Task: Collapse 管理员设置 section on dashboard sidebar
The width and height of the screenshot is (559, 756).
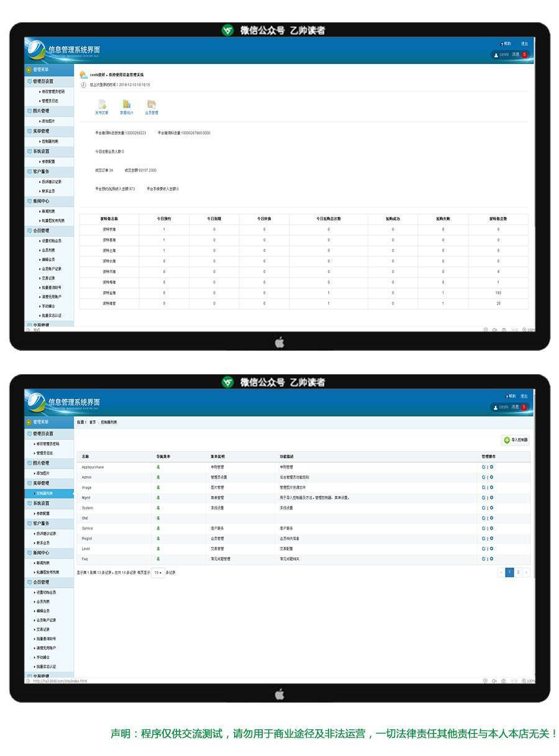Action: click(49, 81)
